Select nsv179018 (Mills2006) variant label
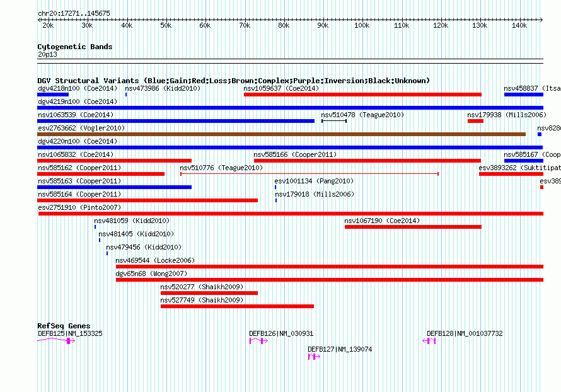This screenshot has width=561, height=392. (x=315, y=194)
